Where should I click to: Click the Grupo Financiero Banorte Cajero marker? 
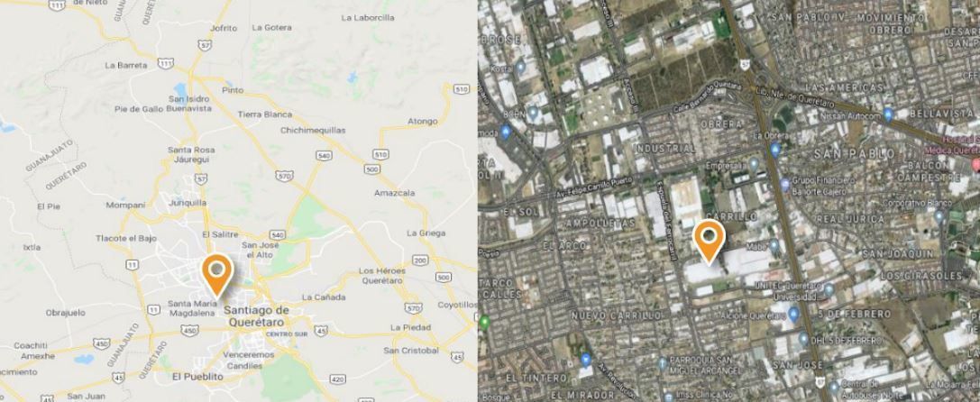[x=785, y=185]
